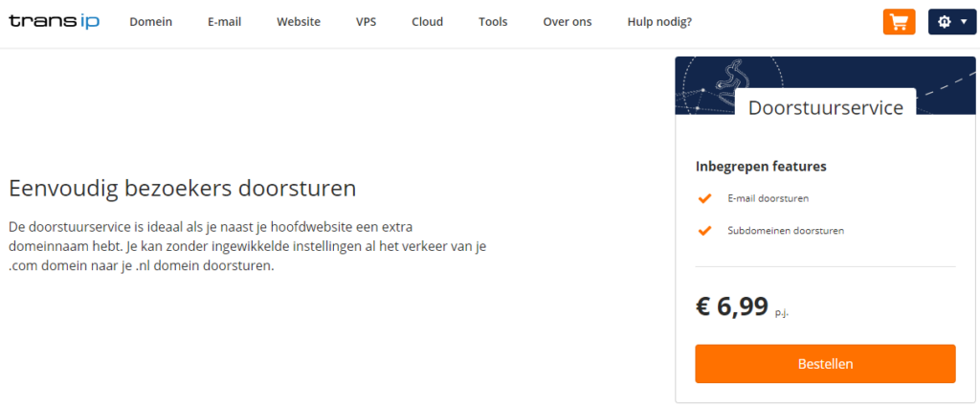The image size is (980, 409).
Task: Open the Over ons menu
Action: pyautogui.click(x=568, y=22)
